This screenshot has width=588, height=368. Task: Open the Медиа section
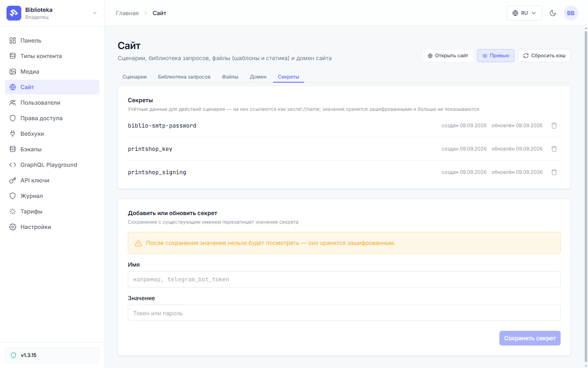point(52,72)
